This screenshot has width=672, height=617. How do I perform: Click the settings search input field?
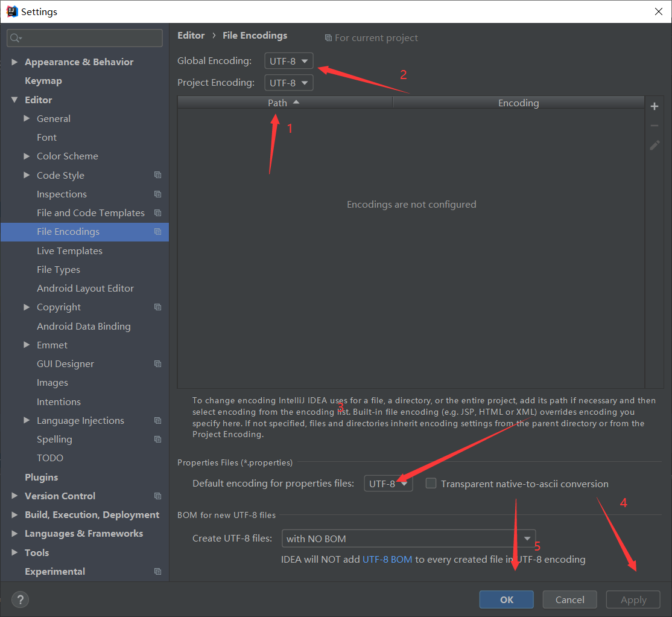tap(84, 38)
